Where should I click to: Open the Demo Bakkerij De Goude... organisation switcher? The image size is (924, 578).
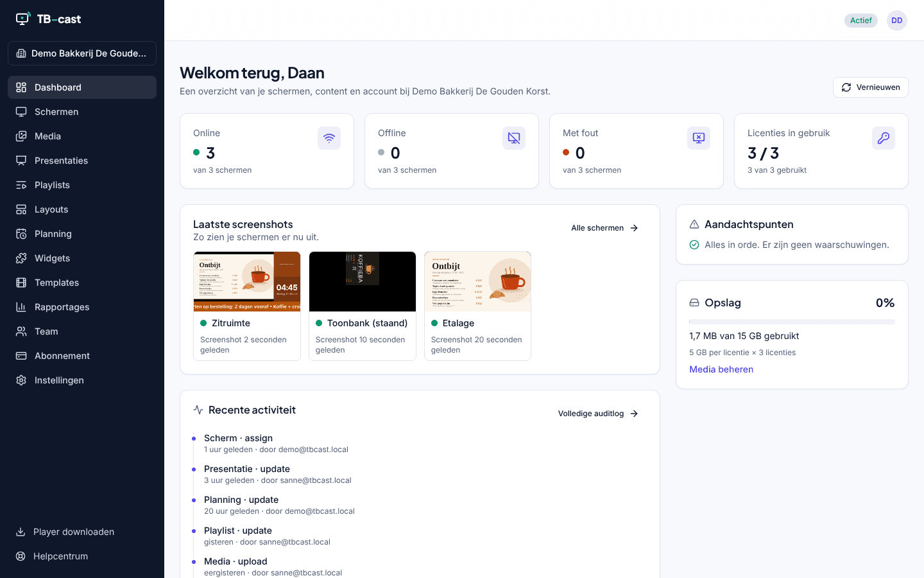coord(82,53)
